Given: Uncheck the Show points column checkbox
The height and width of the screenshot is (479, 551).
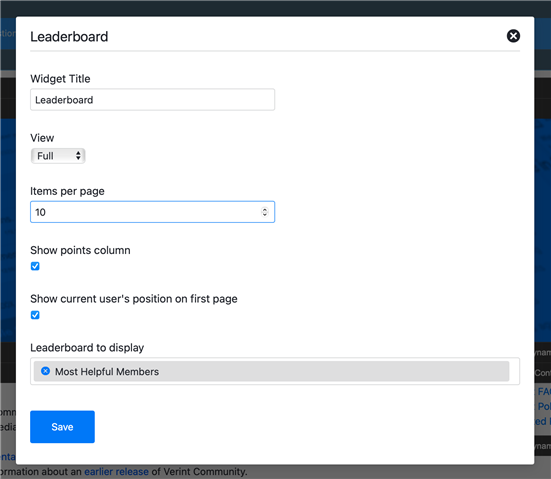Looking at the screenshot, I should (35, 266).
